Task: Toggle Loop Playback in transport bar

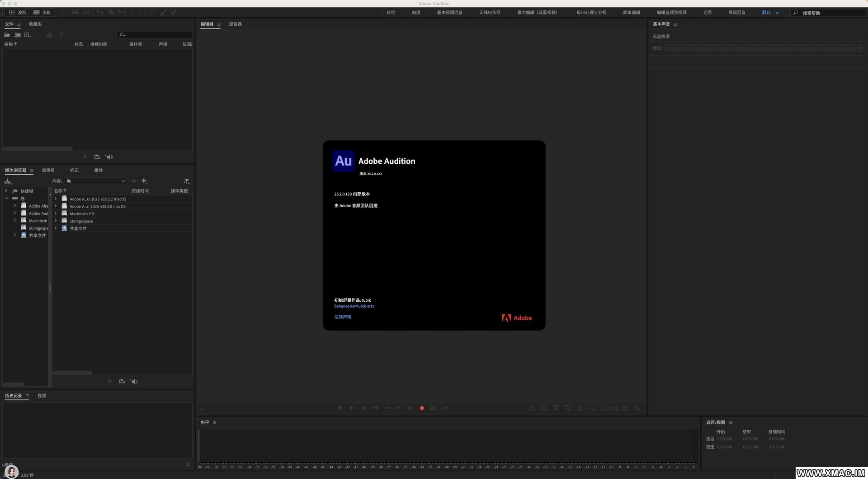Action: point(434,408)
